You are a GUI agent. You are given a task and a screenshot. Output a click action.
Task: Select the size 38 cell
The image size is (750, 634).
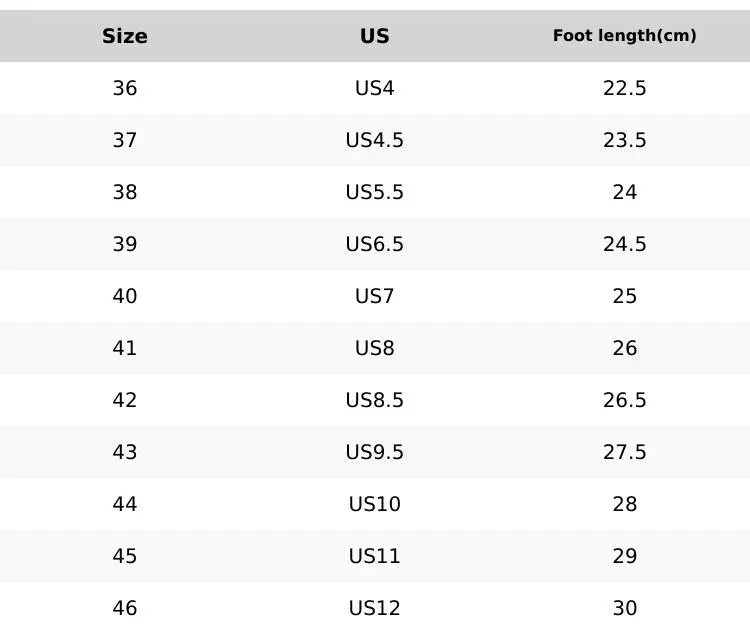pos(125,192)
